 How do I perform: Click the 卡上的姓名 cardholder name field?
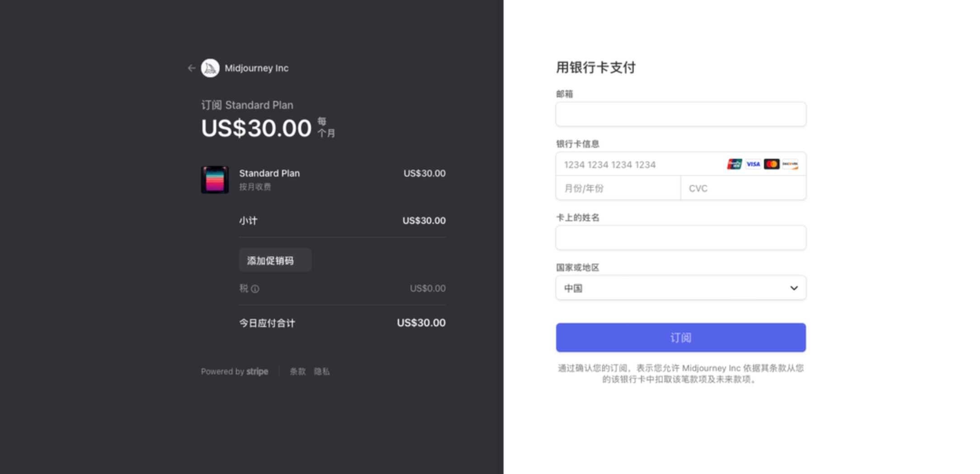point(680,237)
